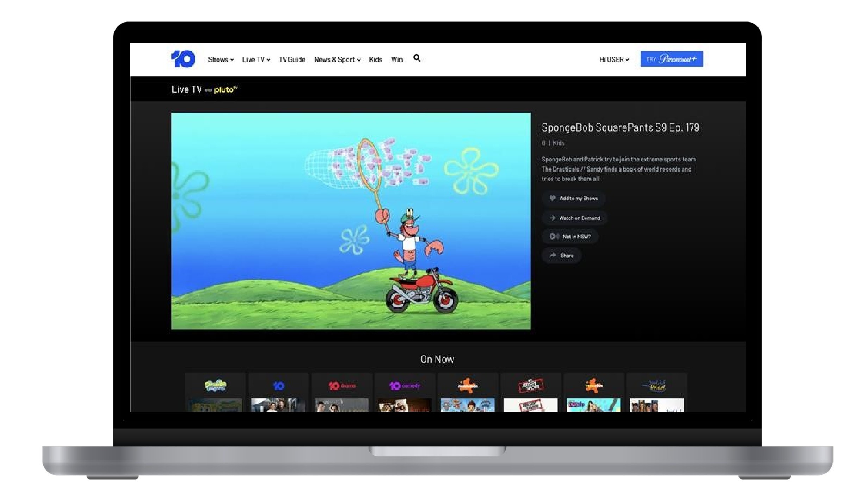Click the location icon on Not in NSW?
867x504 pixels.
point(554,236)
